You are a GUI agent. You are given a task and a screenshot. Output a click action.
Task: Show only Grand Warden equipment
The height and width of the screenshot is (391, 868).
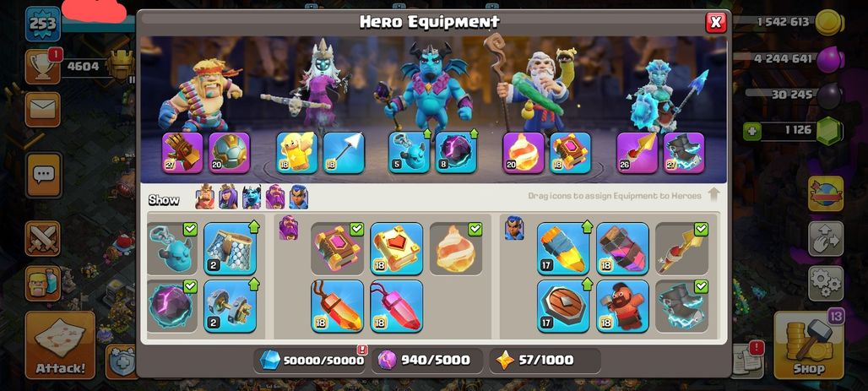tap(275, 197)
